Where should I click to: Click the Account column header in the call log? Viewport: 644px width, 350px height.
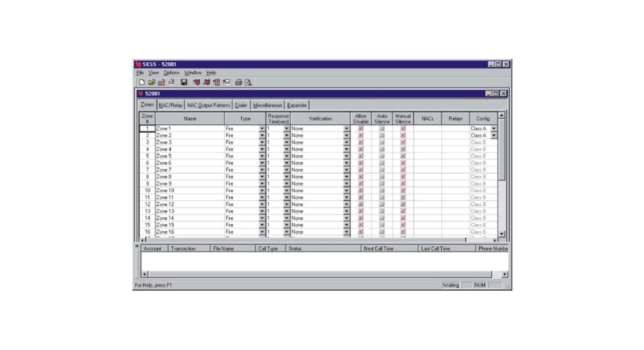coord(154,248)
